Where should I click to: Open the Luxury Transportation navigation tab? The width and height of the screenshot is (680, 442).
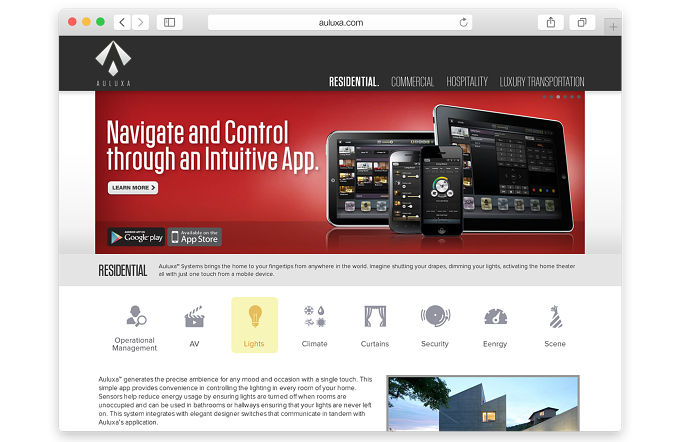542,82
